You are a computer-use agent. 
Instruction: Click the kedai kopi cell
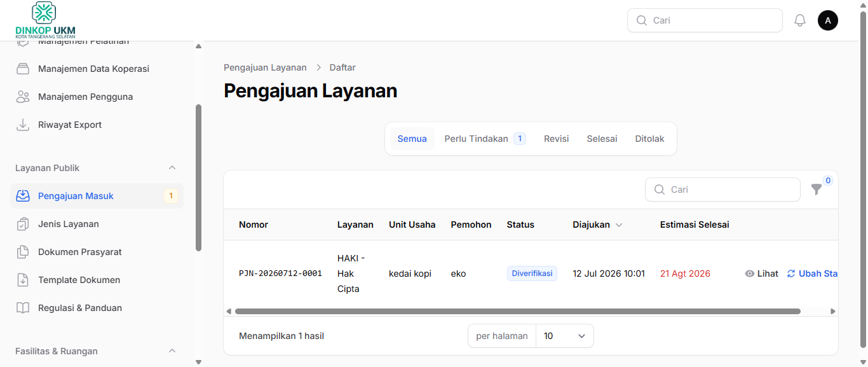click(410, 274)
